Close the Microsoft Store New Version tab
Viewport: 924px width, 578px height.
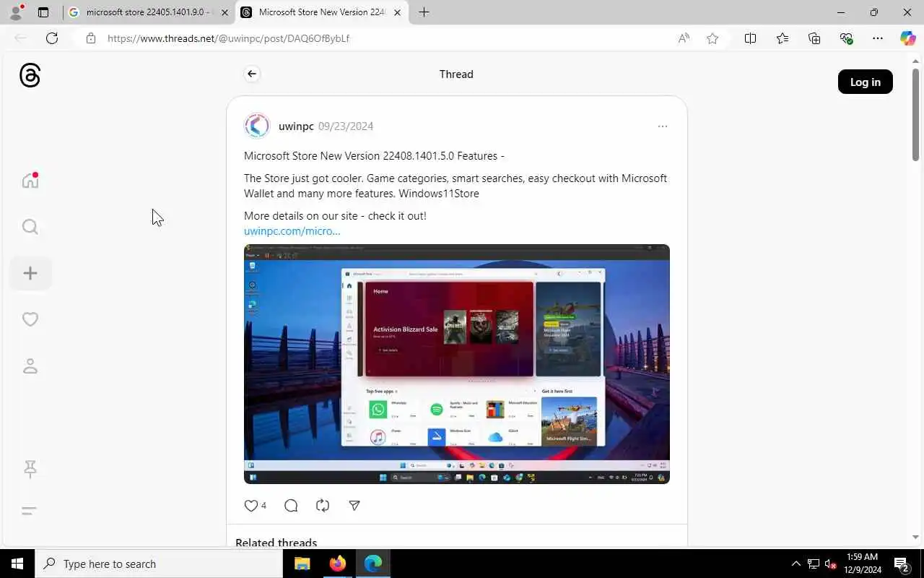pos(397,12)
